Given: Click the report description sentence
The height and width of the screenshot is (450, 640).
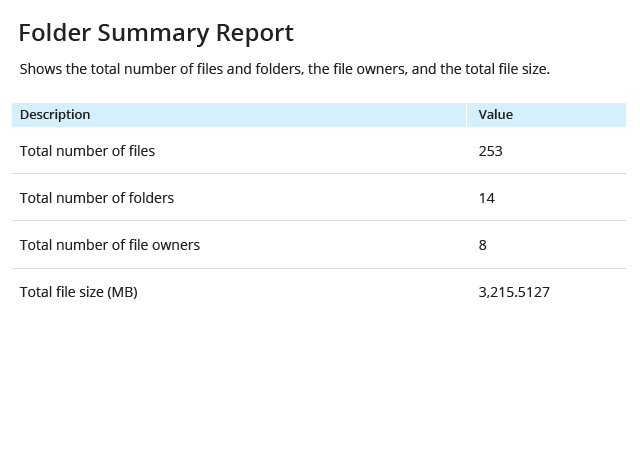Looking at the screenshot, I should tap(285, 69).
